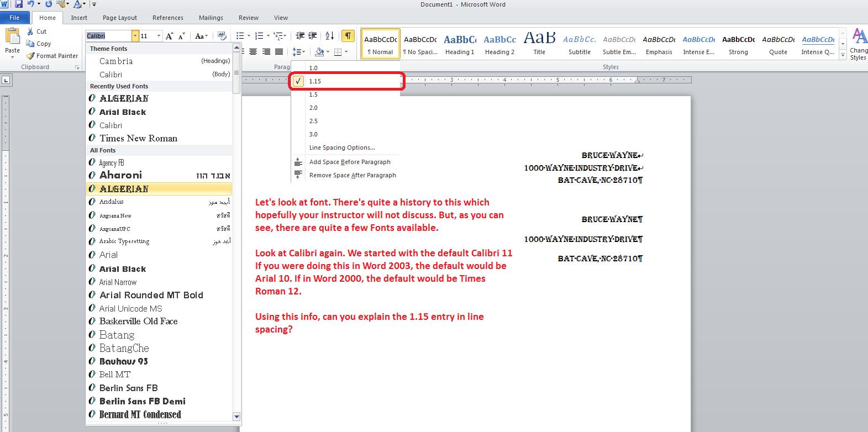Expand the Shading color dropdown arrow
868x432 pixels.
[328, 52]
